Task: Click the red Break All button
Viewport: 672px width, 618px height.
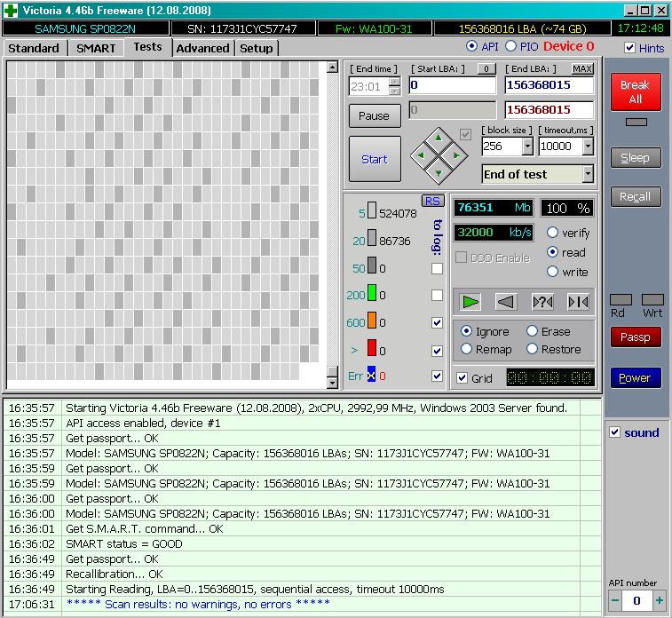Action: point(636,91)
